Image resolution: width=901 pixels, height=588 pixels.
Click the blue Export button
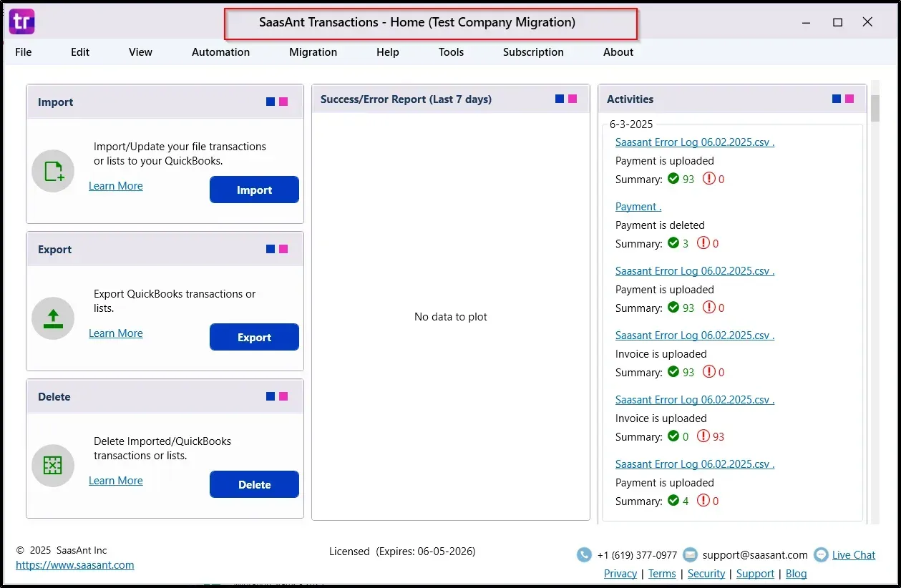click(254, 338)
